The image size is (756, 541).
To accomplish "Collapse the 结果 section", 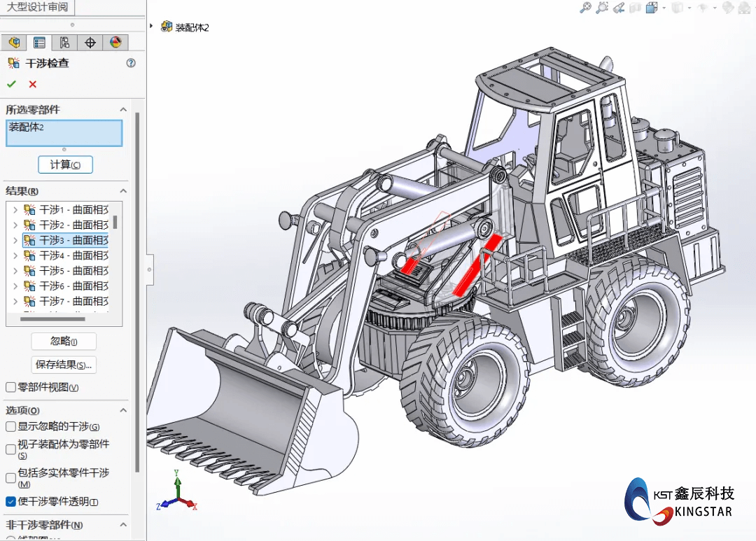I will pyautogui.click(x=123, y=190).
